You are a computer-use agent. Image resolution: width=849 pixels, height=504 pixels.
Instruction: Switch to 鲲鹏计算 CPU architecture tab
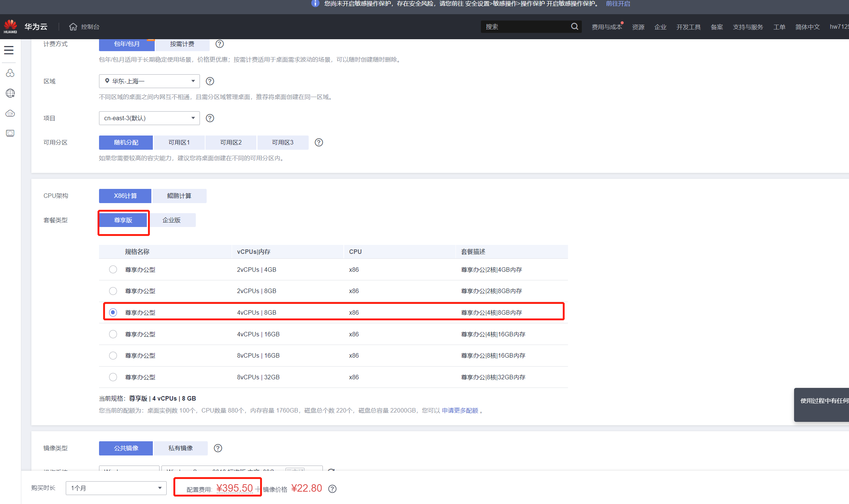coord(179,196)
